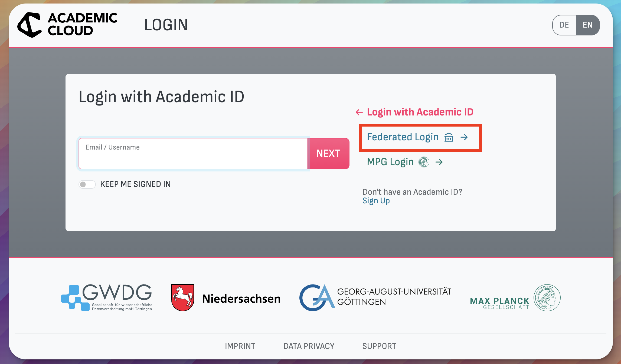Click the Sign Up link
Viewport: 621px width, 364px height.
(x=376, y=200)
